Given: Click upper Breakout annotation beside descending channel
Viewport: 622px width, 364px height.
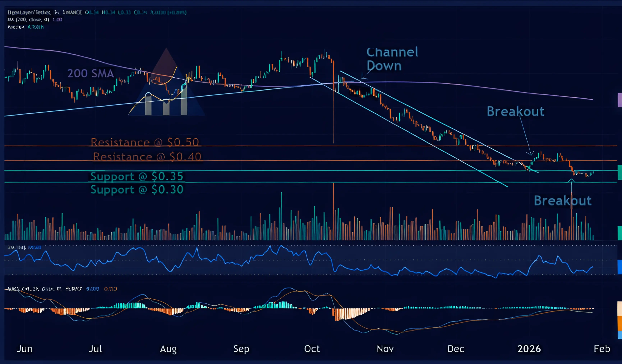Looking at the screenshot, I should [515, 112].
